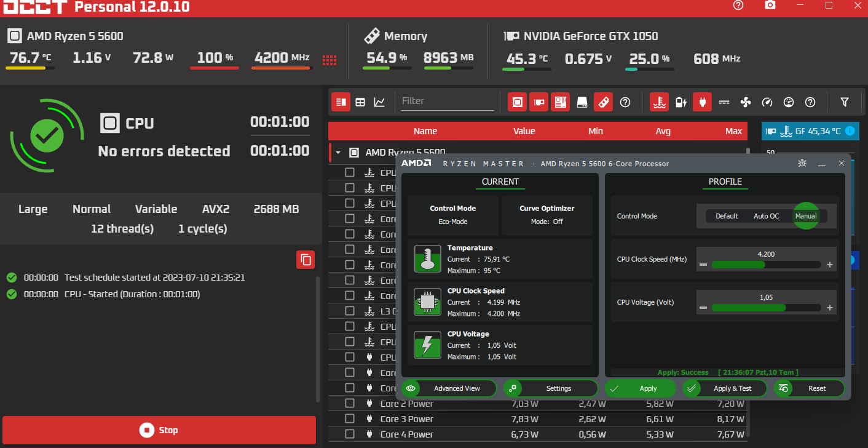Switch to the graph view icon
This screenshot has height=448, width=868.
tap(379, 102)
